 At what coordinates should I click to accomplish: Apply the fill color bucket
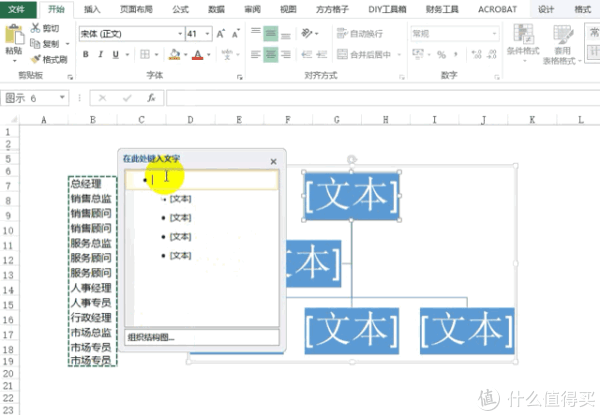[x=174, y=55]
